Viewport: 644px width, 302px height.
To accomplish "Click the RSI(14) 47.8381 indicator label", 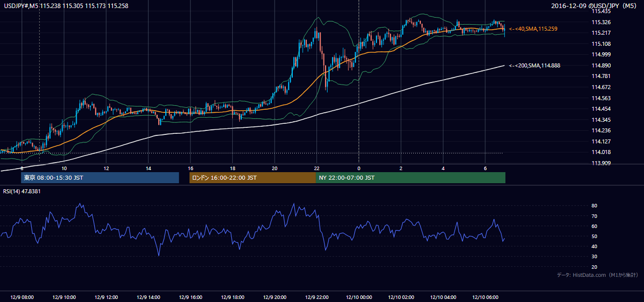I will point(22,191).
